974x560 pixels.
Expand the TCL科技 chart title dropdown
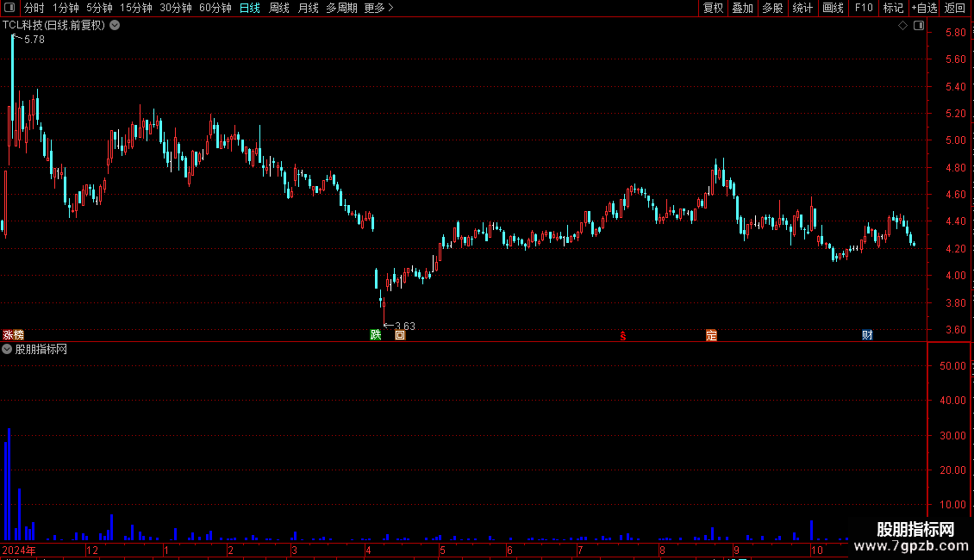[x=115, y=26]
